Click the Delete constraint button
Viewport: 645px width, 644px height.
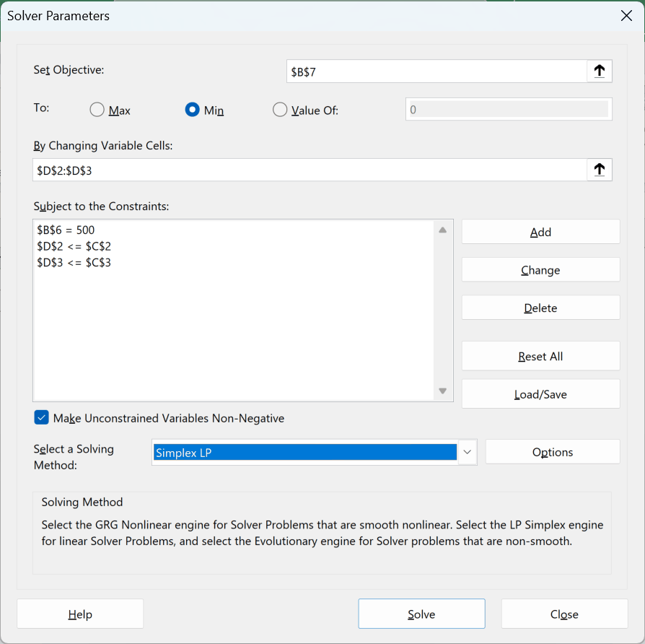[x=540, y=308]
